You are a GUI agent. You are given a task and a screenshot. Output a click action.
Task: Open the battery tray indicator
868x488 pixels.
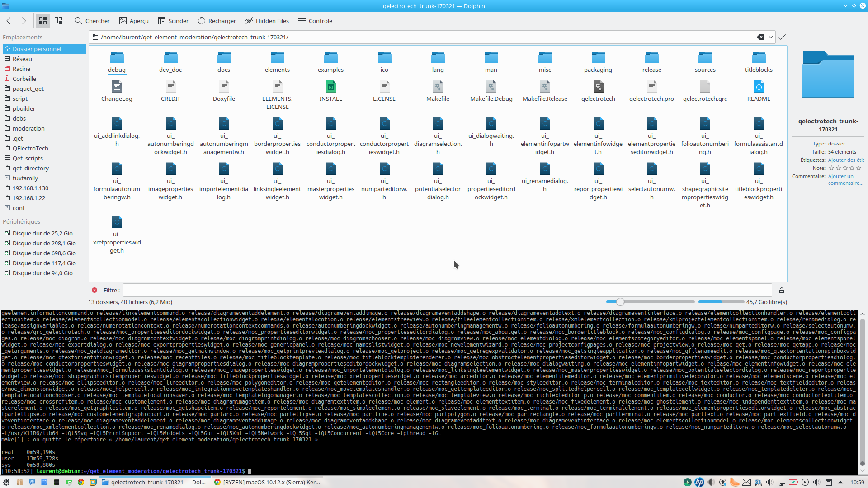pos(793,482)
